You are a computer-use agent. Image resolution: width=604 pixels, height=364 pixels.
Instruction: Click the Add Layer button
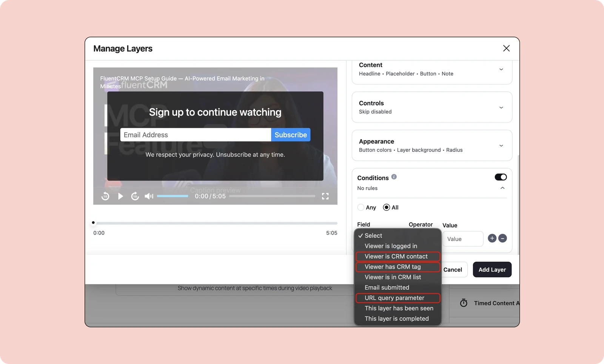492,270
